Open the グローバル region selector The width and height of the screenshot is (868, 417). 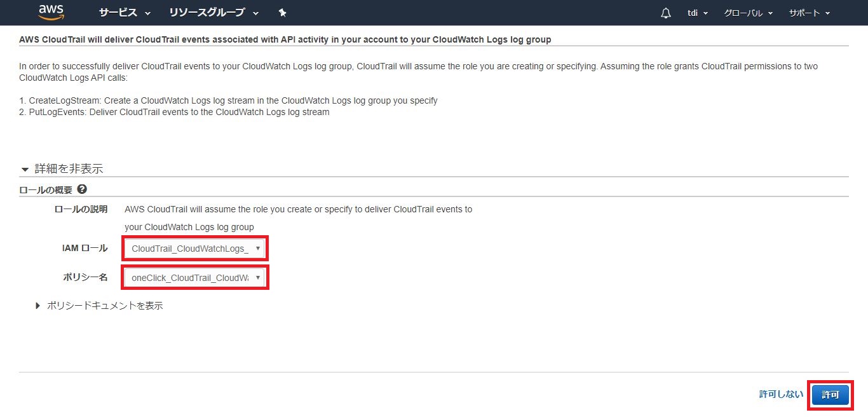point(748,13)
